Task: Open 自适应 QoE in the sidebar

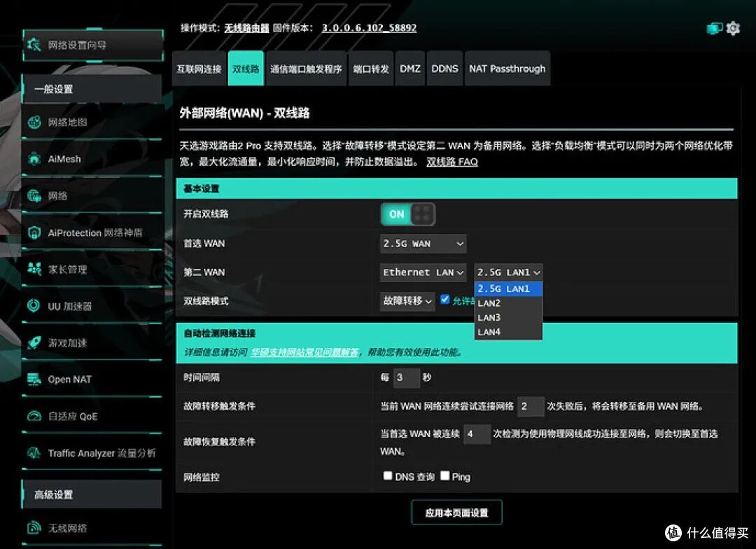Action: (x=92, y=416)
